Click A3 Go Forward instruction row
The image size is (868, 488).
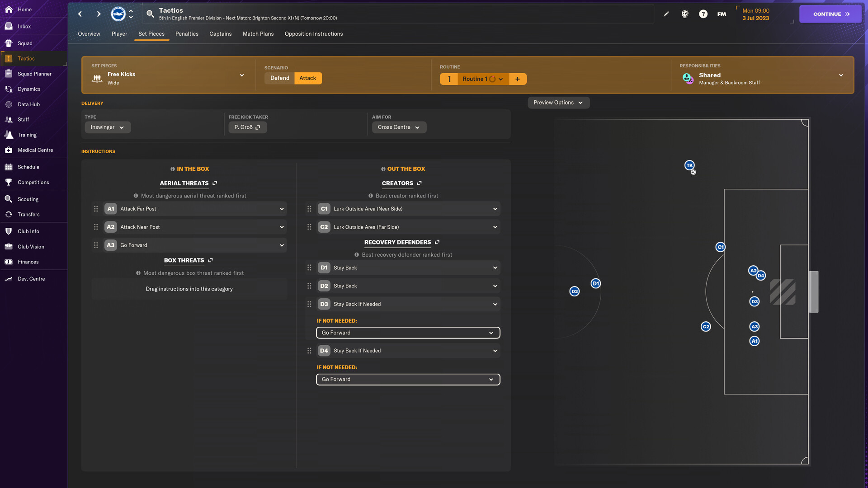[x=189, y=245]
